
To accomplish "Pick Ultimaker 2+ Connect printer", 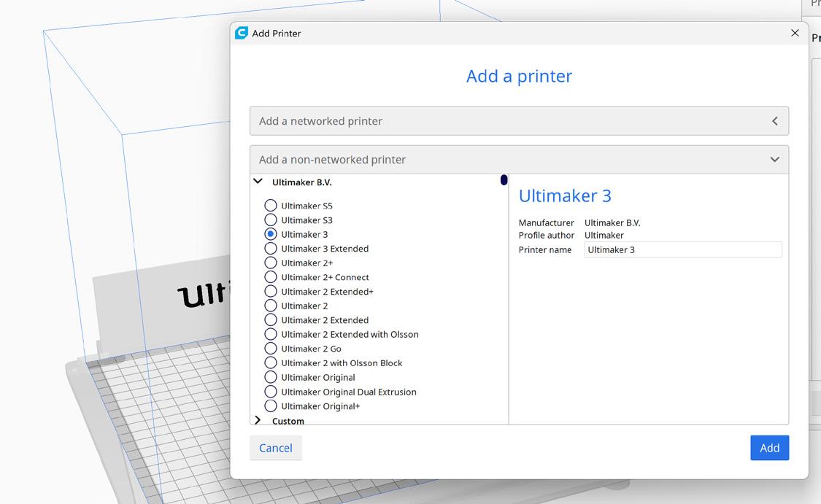I will pyautogui.click(x=271, y=277).
